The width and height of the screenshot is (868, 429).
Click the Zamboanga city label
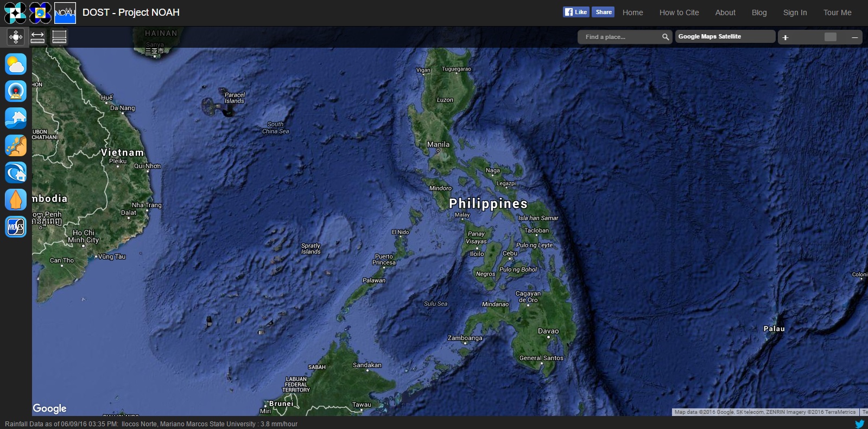tap(465, 338)
